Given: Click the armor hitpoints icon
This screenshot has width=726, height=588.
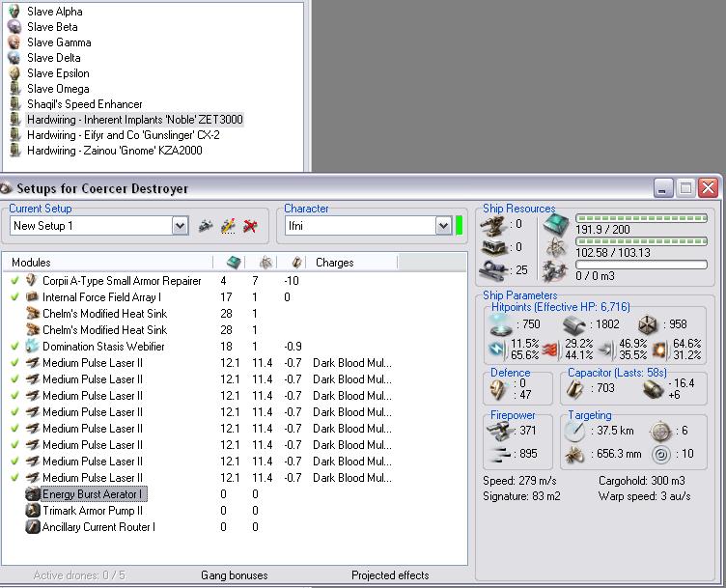Looking at the screenshot, I should tap(574, 325).
